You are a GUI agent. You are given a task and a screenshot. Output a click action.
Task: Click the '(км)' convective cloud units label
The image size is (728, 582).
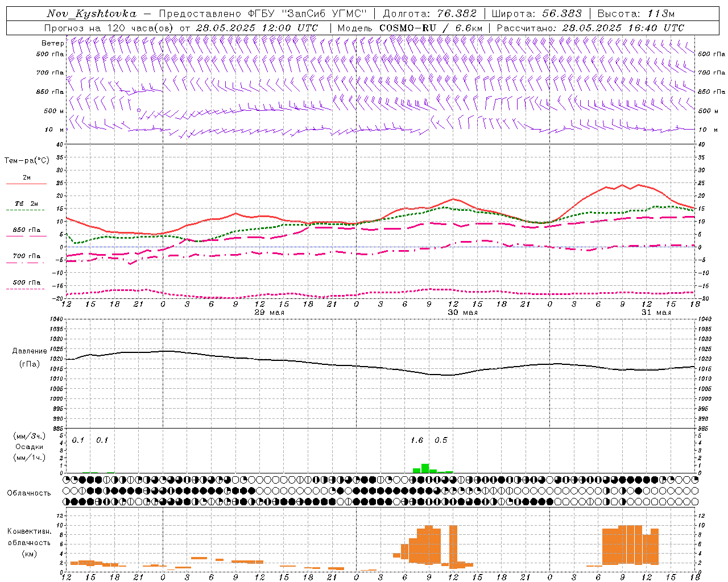pos(29,554)
